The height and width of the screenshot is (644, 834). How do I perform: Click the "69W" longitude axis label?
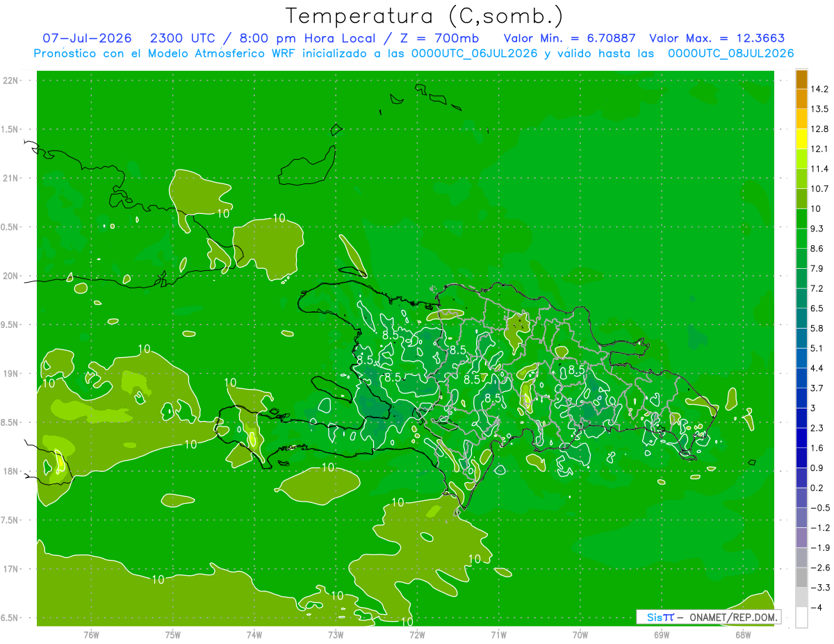(662, 636)
